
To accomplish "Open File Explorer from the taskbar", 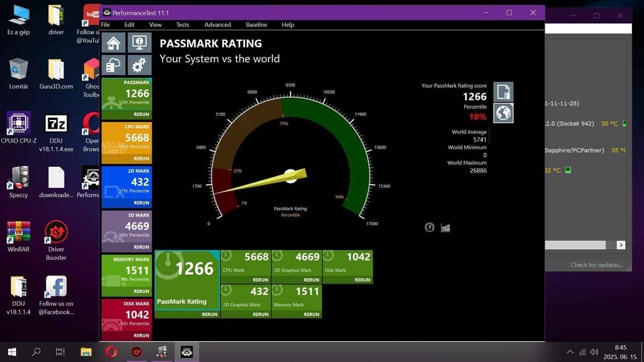I will pyautogui.click(x=86, y=352).
